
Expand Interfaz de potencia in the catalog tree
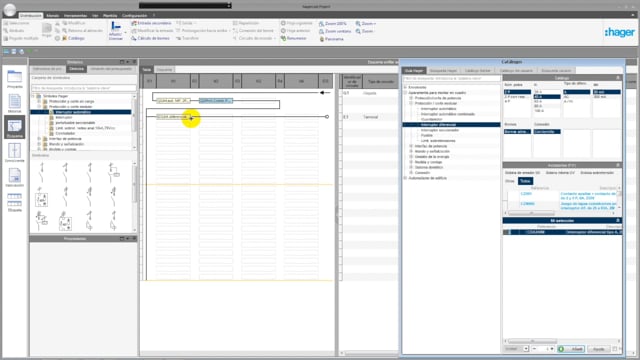[411, 146]
